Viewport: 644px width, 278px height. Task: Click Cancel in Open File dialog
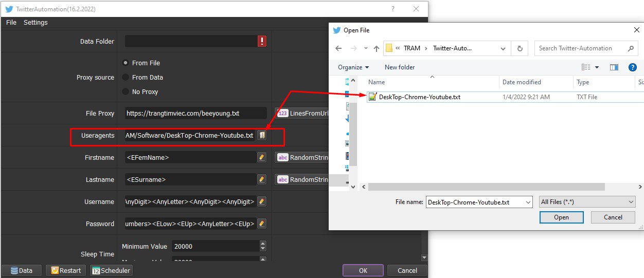click(x=613, y=217)
